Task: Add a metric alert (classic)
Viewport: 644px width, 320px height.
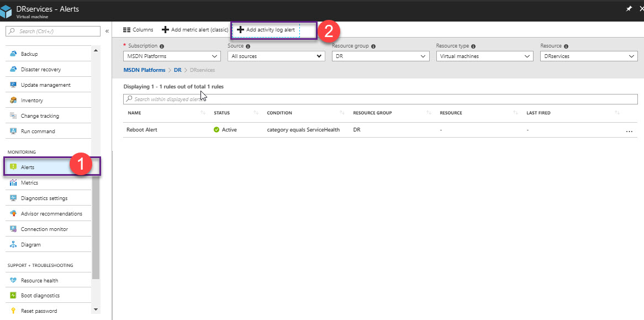Action: (195, 29)
